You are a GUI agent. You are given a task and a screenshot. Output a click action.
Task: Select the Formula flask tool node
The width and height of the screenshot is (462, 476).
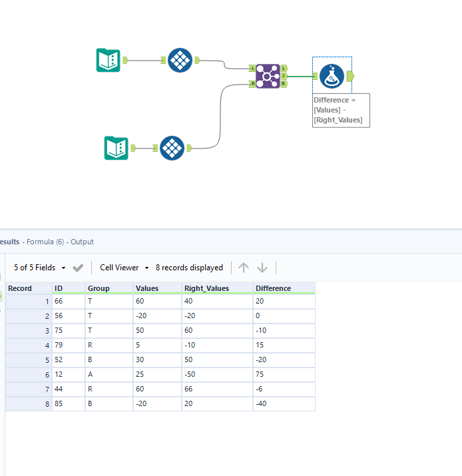point(332,76)
